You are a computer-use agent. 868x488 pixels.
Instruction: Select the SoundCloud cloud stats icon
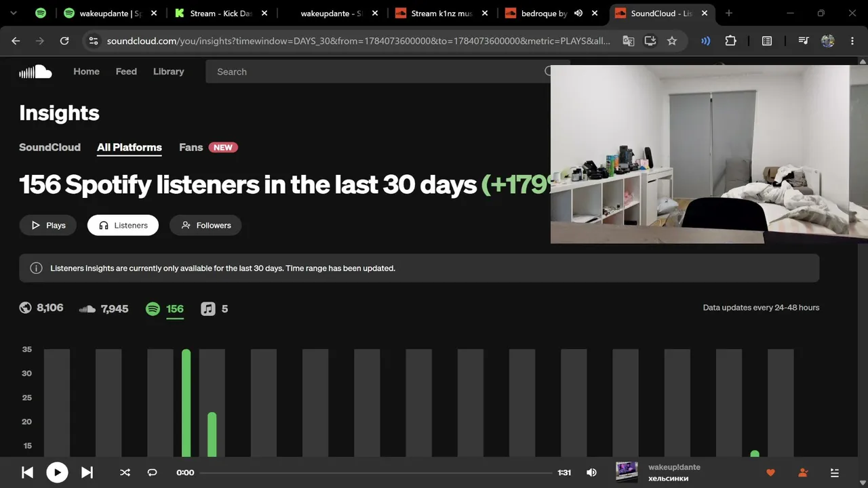[87, 309]
